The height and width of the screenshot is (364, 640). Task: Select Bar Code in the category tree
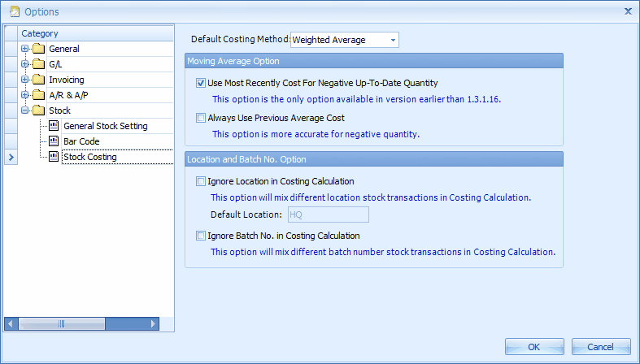click(81, 141)
